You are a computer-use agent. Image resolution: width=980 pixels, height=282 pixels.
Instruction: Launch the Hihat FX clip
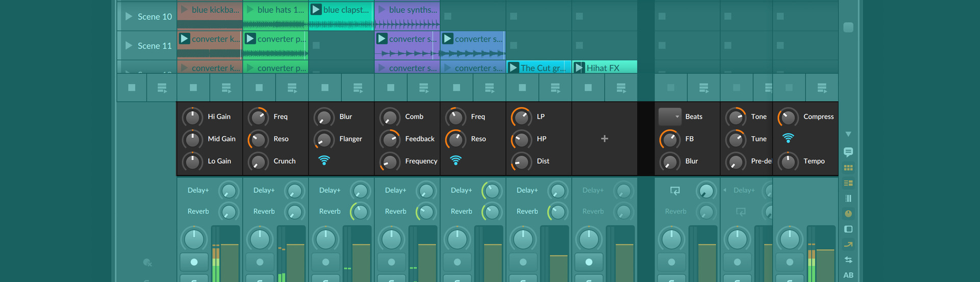pos(579,67)
